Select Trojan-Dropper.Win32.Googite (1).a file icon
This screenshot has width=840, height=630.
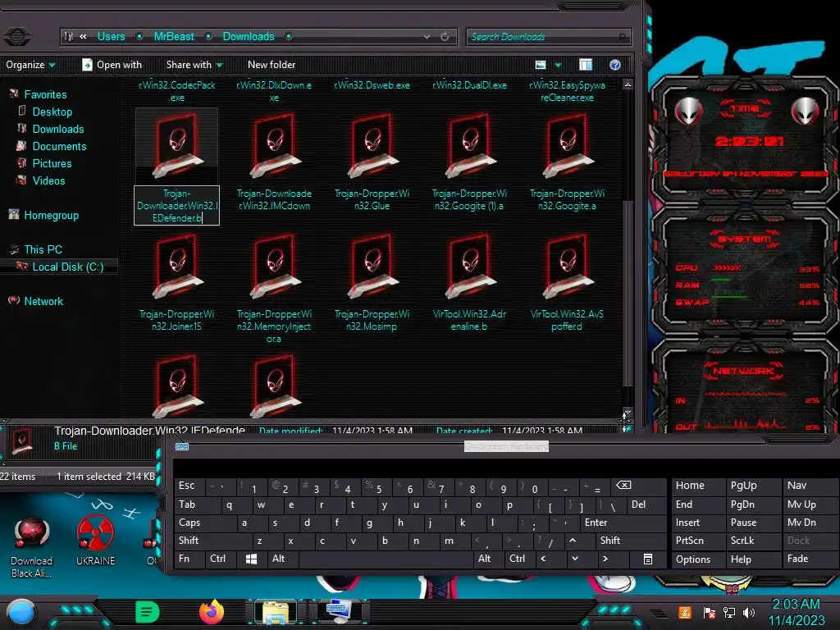pos(469,146)
